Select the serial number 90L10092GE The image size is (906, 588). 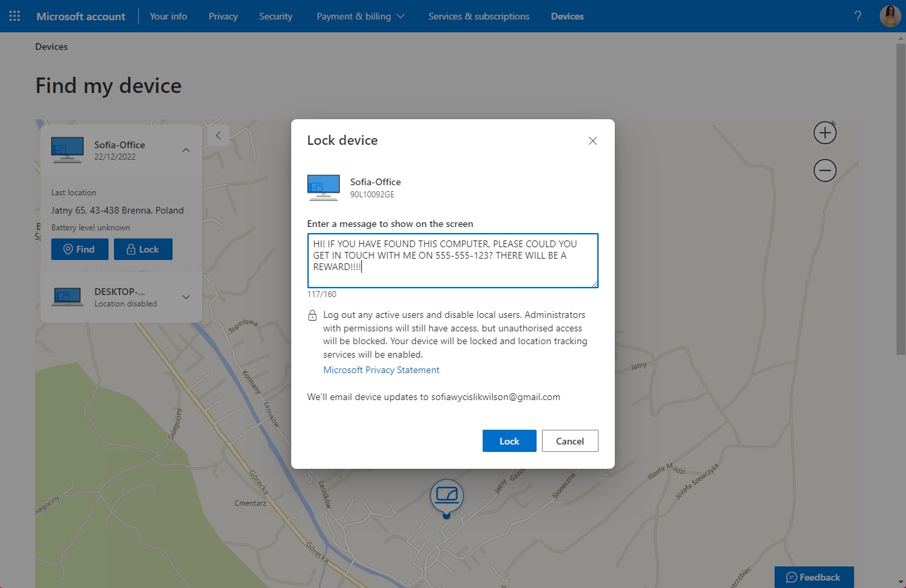tap(372, 195)
